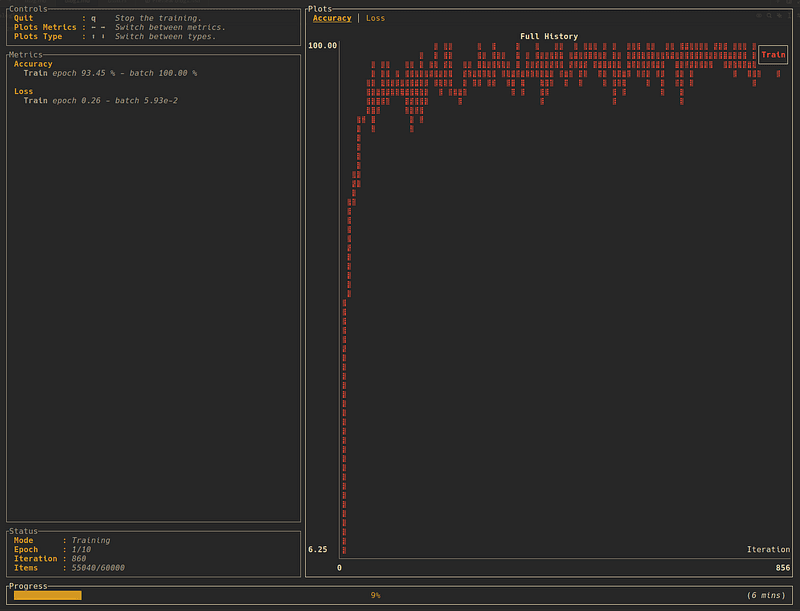Viewport: 800px width, 611px height.
Task: Click the Loss heading in Metrics panel
Action: [23, 92]
